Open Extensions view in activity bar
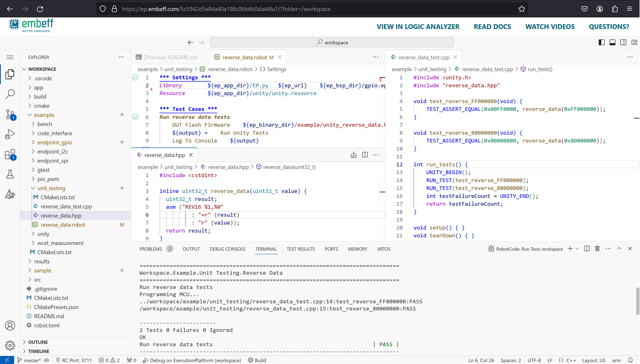The height and width of the screenshot is (364, 640). click(x=10, y=154)
